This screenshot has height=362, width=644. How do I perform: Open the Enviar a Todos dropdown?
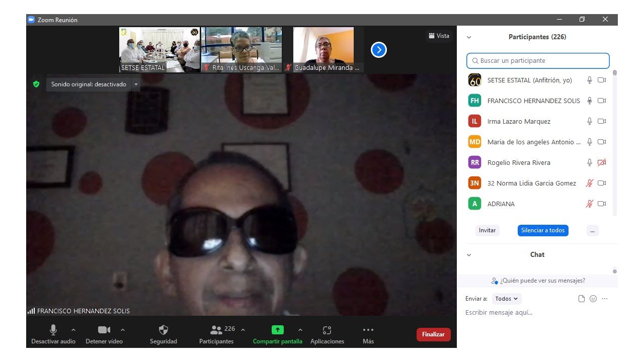point(507,299)
